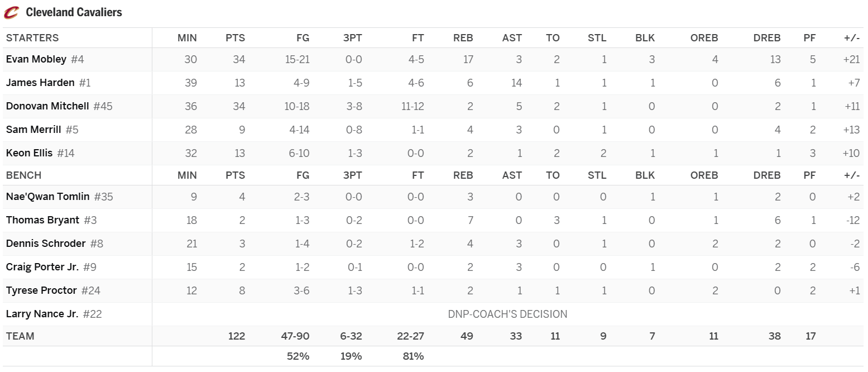Screen dimensions: 868x372
Task: Select Craig Porter Jr. player name
Action: point(42,267)
